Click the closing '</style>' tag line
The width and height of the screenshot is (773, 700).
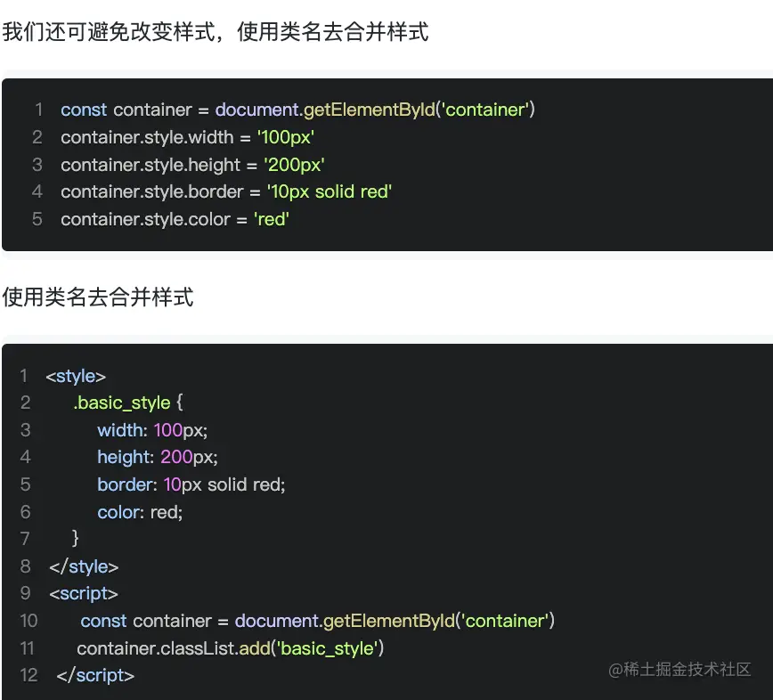pos(84,566)
